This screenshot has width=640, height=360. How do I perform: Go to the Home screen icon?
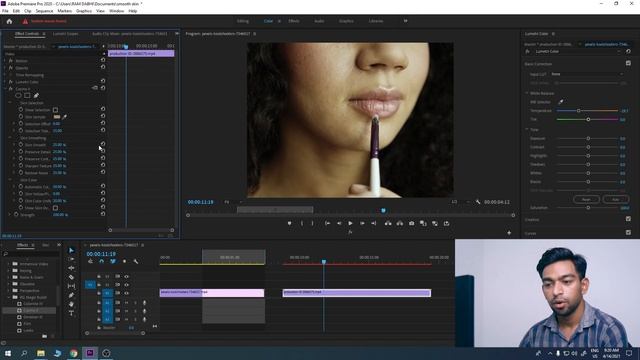[x=9, y=21]
